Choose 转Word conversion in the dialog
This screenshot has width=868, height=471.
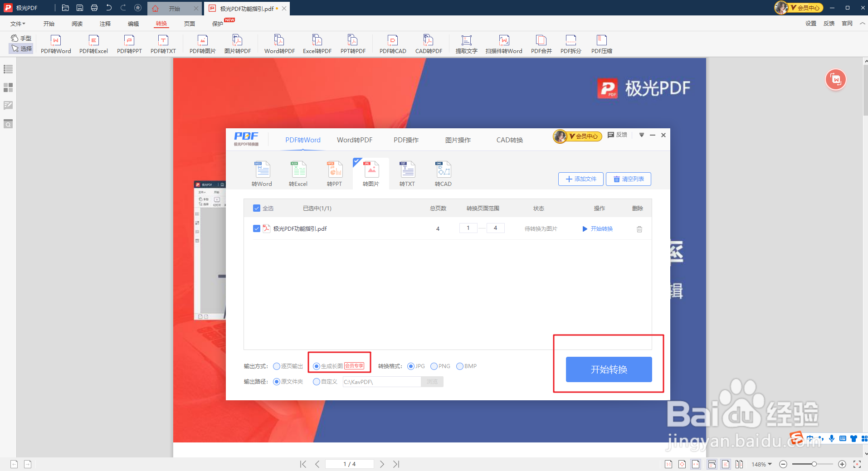[262, 174]
